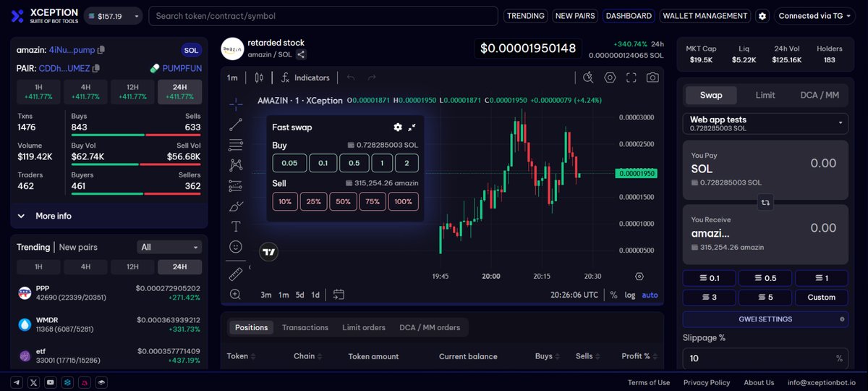
Task: Open chart quick search icon
Action: (x=588, y=77)
